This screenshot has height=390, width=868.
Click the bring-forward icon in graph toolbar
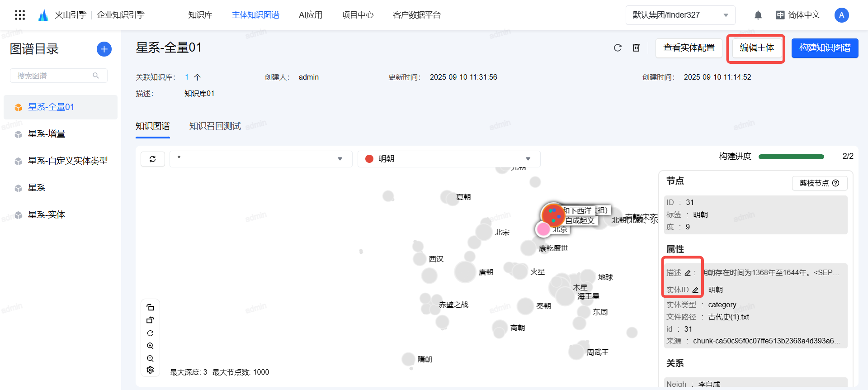[x=151, y=307]
